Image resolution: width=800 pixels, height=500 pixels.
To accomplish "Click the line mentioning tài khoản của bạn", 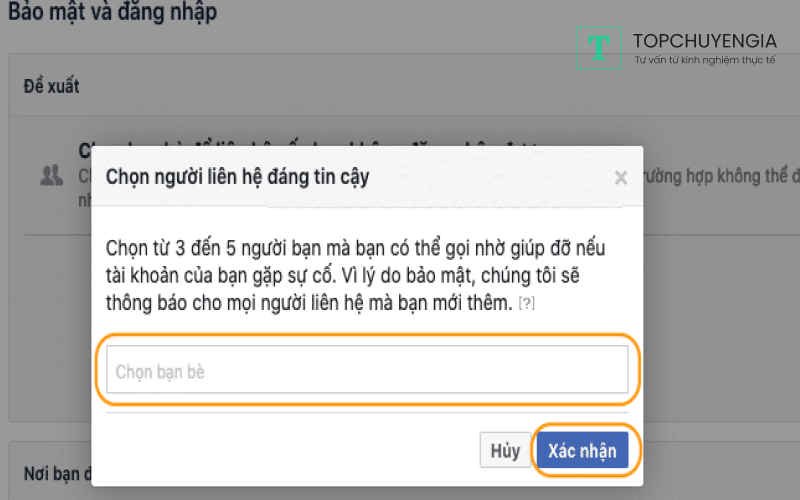I will point(342,276).
